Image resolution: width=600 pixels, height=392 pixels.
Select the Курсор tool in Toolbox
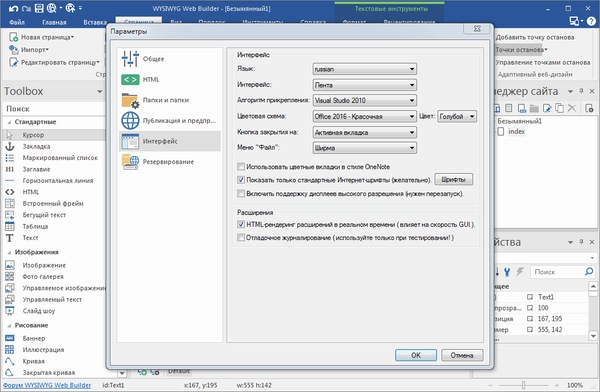[x=54, y=135]
